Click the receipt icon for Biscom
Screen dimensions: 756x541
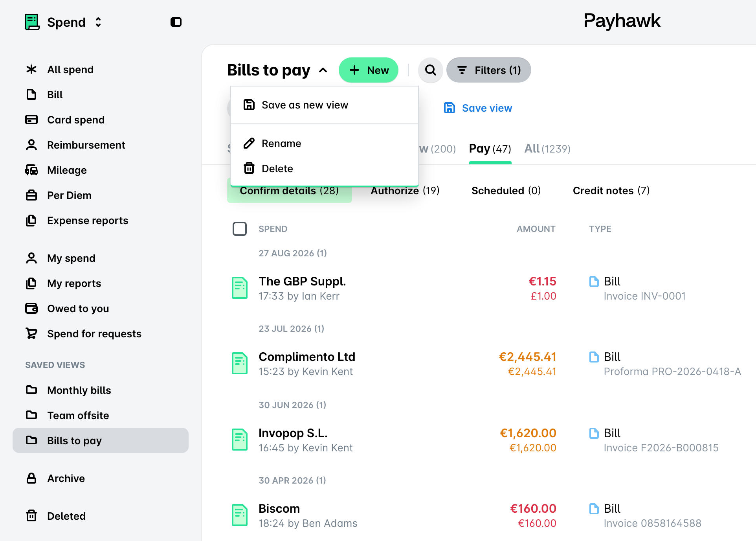click(240, 515)
